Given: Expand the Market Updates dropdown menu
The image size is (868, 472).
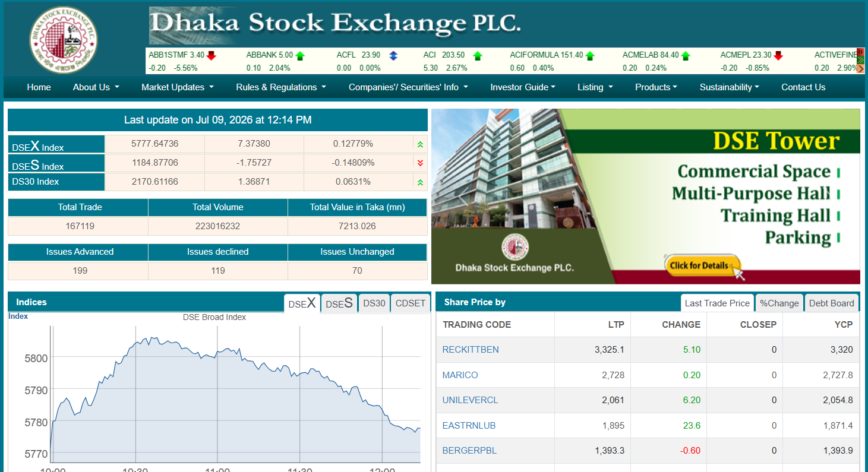Looking at the screenshot, I should pos(178,87).
